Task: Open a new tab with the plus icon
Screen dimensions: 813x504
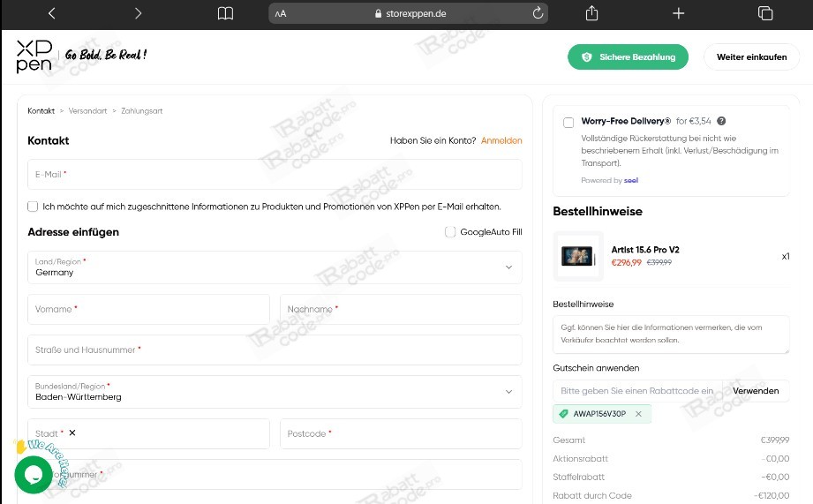Action: click(678, 13)
